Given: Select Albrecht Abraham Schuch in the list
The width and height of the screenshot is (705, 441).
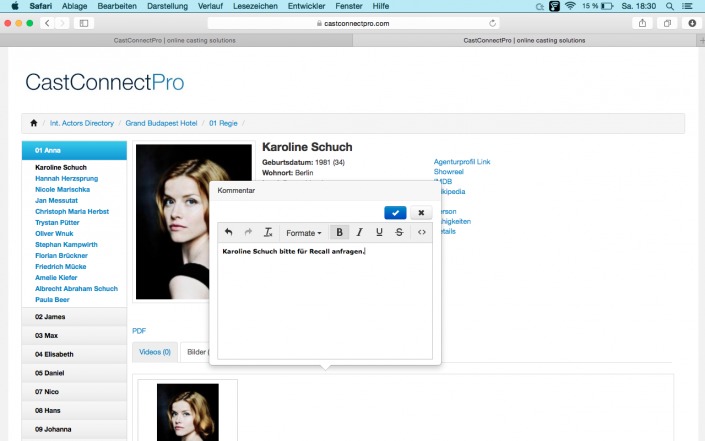Looking at the screenshot, I should tap(76, 289).
